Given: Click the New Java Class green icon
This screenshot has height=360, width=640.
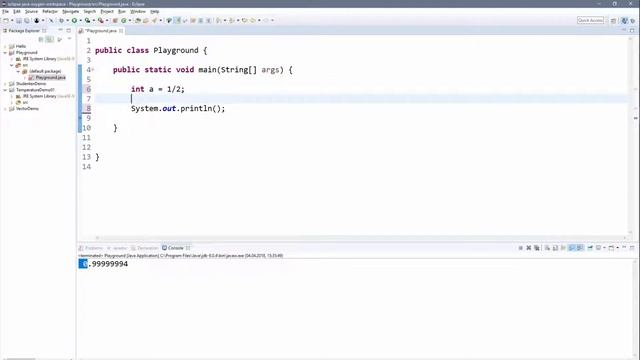Looking at the screenshot, I should [x=124, y=20].
